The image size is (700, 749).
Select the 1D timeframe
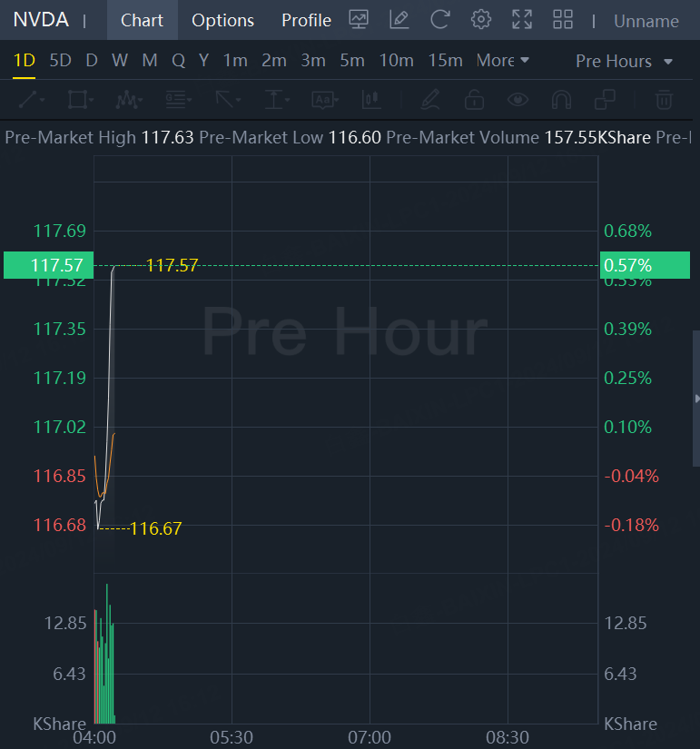[x=24, y=61]
